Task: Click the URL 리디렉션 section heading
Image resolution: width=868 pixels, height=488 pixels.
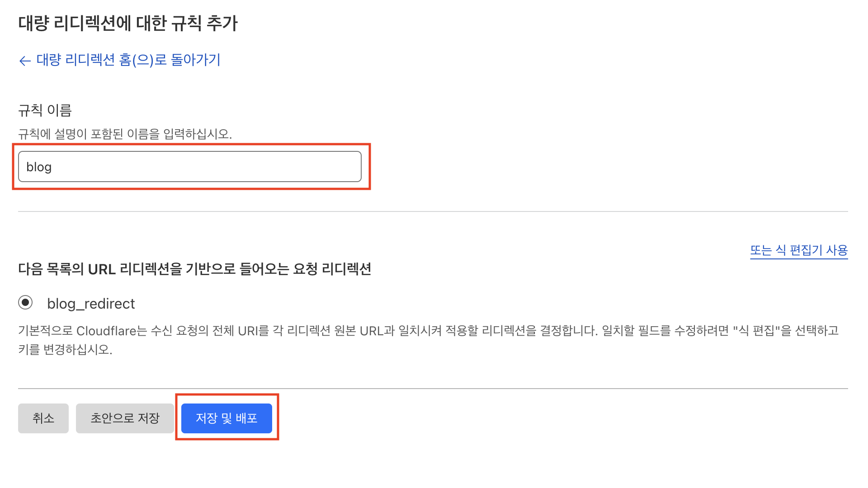Action: pyautogui.click(x=194, y=269)
